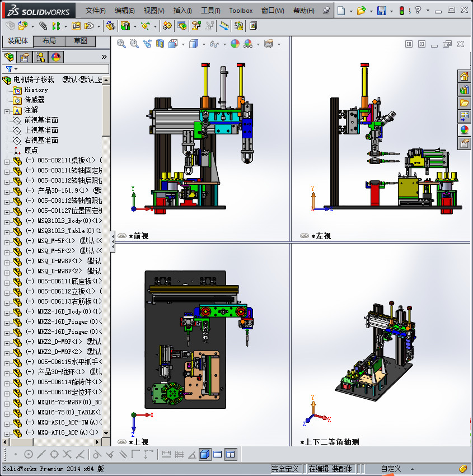The image size is (473, 476).
Task: Open the 文件(F) menu
Action: click(x=95, y=11)
